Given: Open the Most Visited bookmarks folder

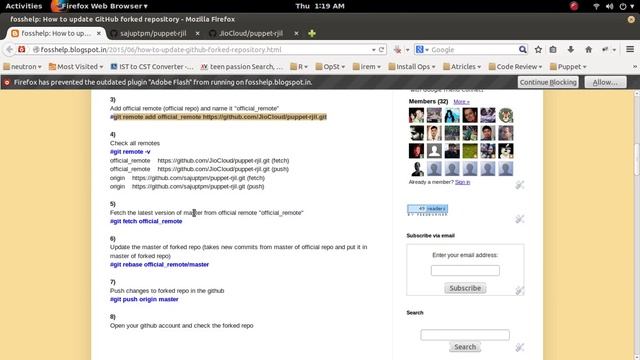Looking at the screenshot, I should (x=76, y=67).
